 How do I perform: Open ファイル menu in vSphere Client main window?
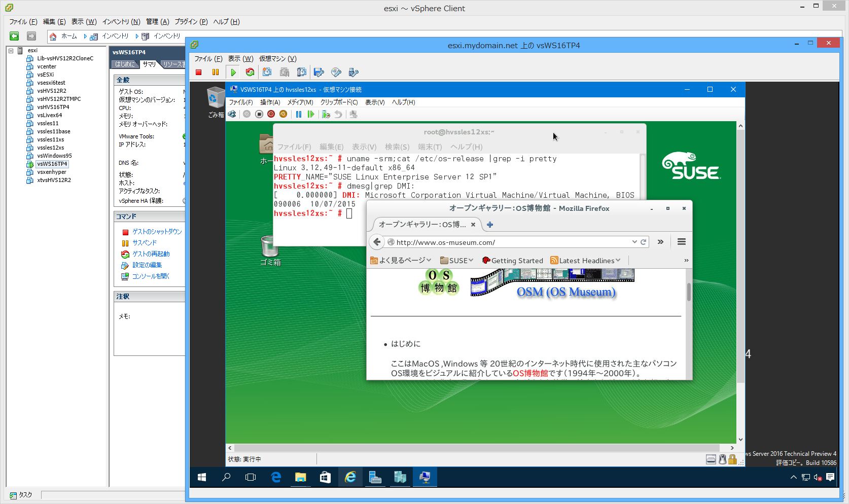23,22
